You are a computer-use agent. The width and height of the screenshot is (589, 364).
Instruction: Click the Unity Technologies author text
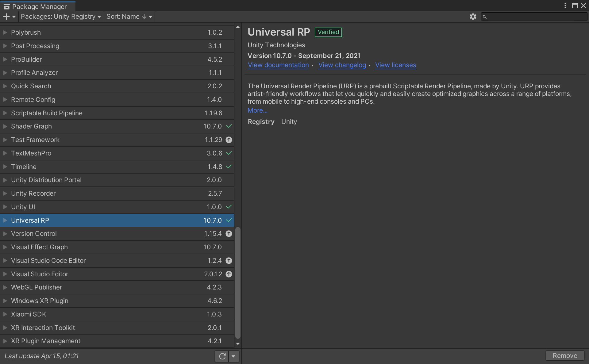pyautogui.click(x=276, y=45)
